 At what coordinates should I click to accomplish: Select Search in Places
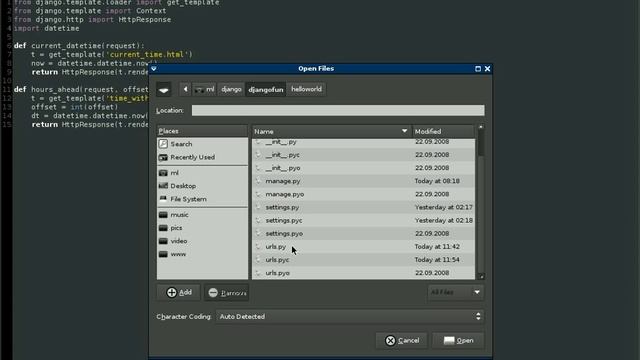[202, 144]
